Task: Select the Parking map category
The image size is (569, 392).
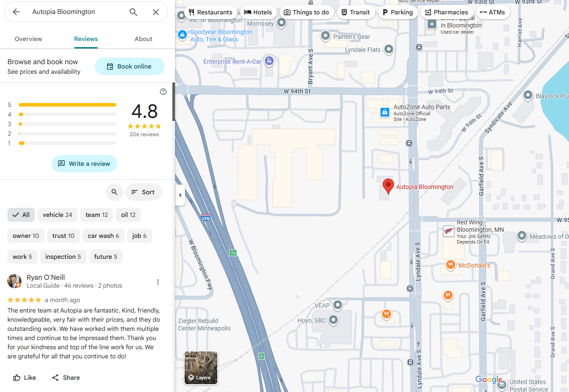Action: (x=398, y=12)
